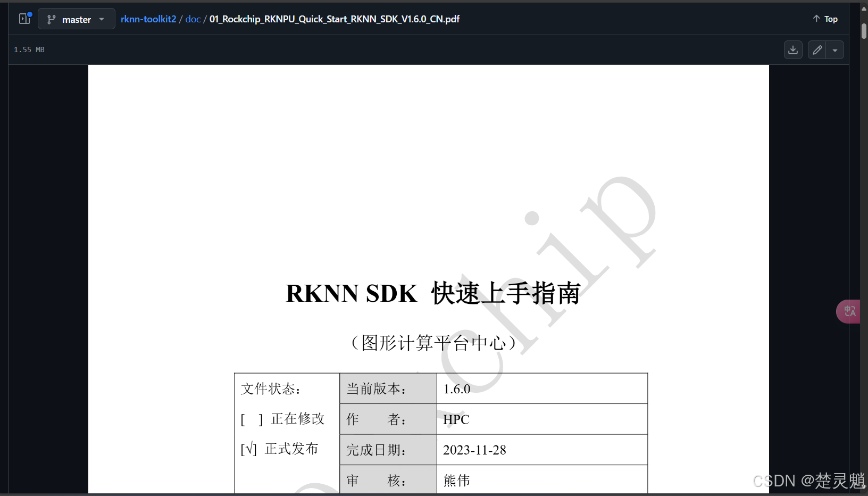
Task: Click the floating translate widget icon
Action: point(849,311)
